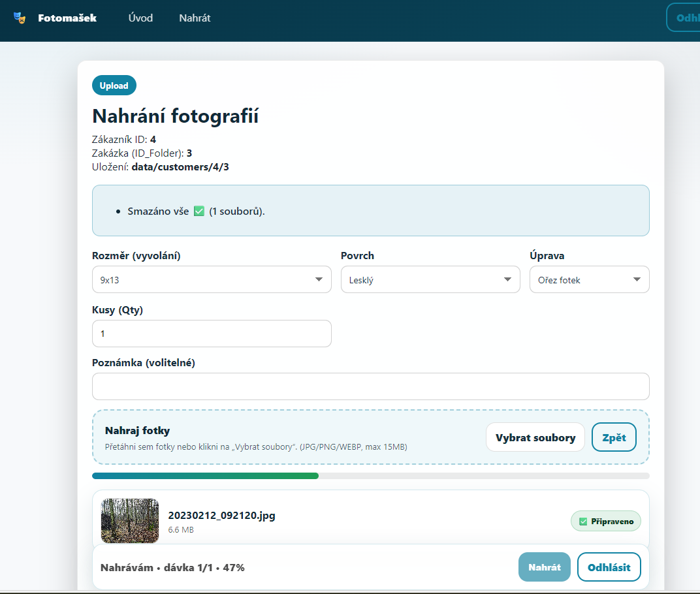Viewport: 700px width, 594px height.
Task: Open the Rozměr dropdown showing 9x13
Action: coord(211,279)
